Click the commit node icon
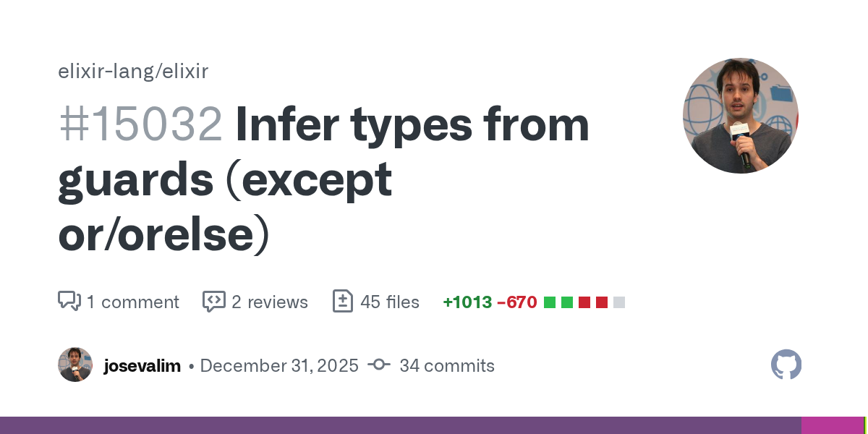 379,365
